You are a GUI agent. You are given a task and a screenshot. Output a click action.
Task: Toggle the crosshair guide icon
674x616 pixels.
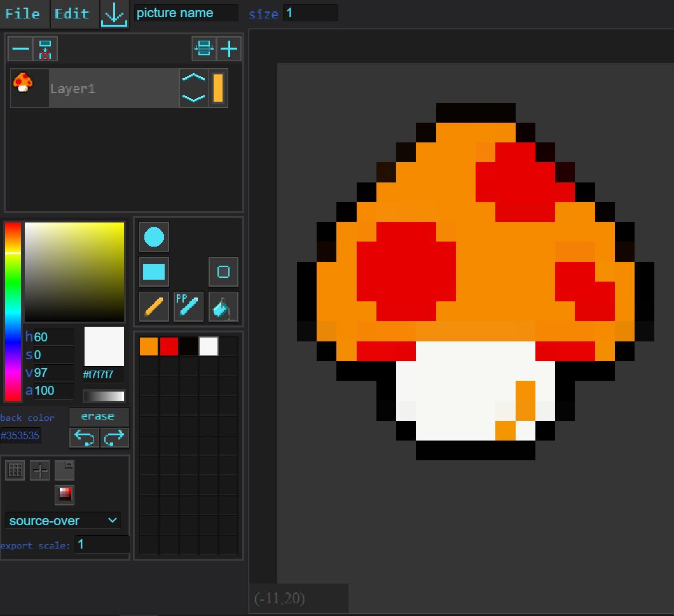pos(40,470)
